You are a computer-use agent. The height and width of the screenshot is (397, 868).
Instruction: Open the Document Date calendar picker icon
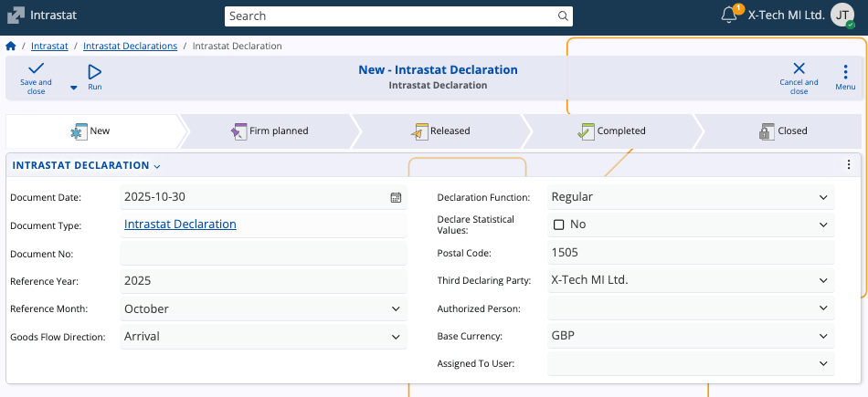coord(396,197)
